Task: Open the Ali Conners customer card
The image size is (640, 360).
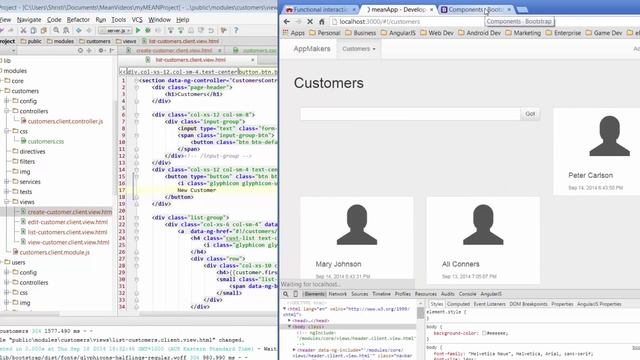Action: [x=483, y=240]
